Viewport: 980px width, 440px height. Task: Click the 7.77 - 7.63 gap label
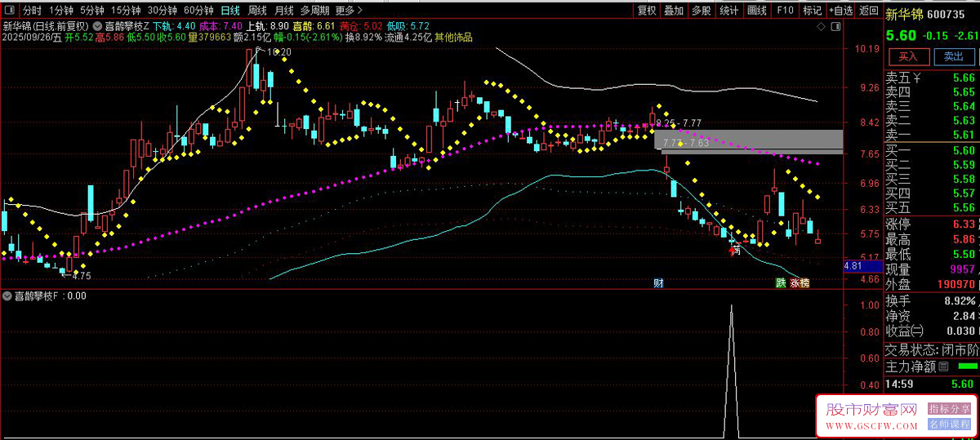tap(686, 144)
